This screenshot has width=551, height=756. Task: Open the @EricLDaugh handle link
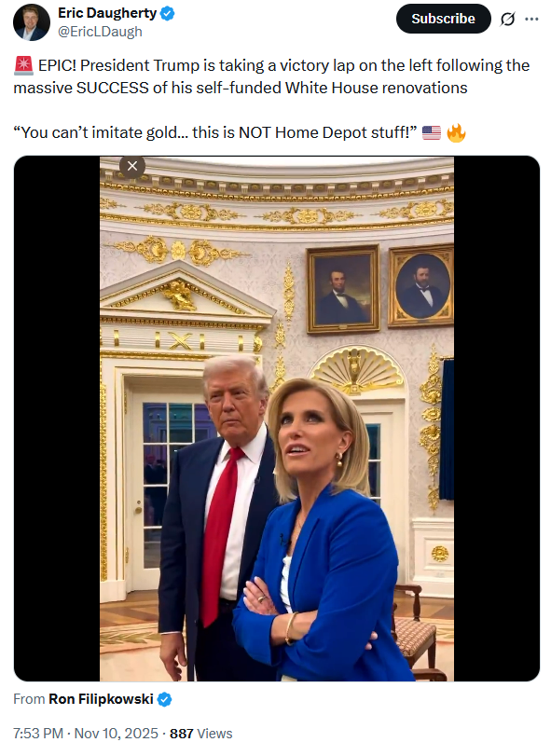pyautogui.click(x=101, y=32)
